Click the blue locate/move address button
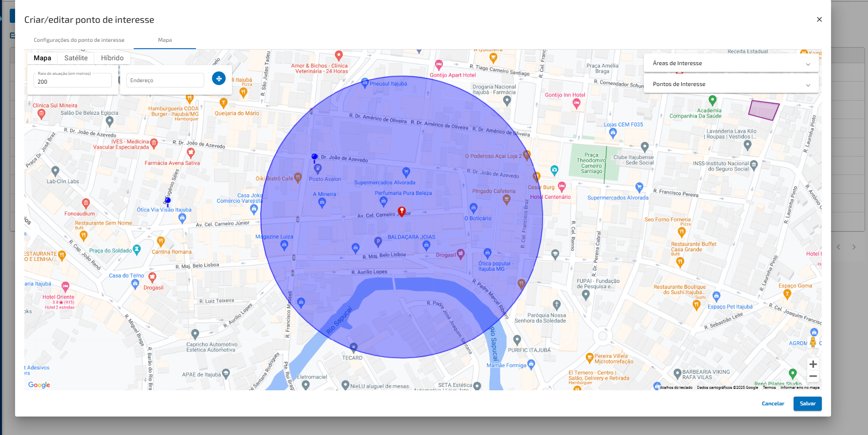This screenshot has width=868, height=435. (x=219, y=78)
